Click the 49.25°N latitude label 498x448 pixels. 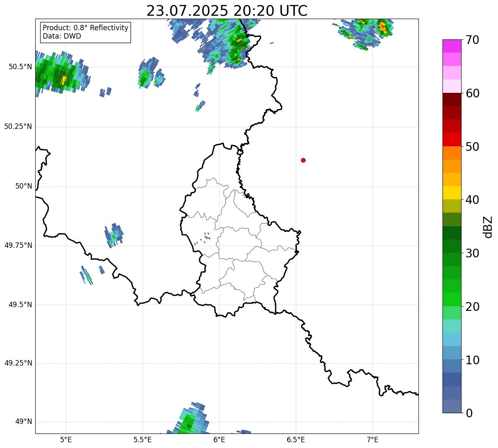click(x=18, y=363)
